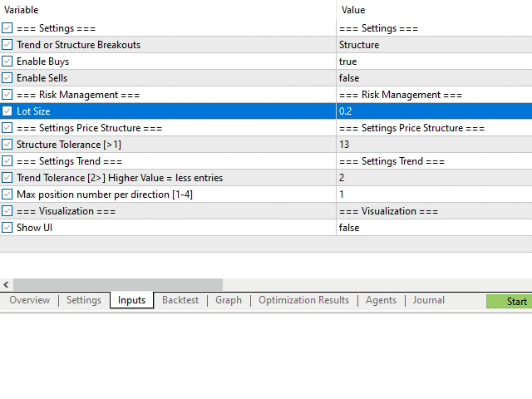This screenshot has width=532, height=399.
Task: Click the scroll left arrow
Action: 6,284
